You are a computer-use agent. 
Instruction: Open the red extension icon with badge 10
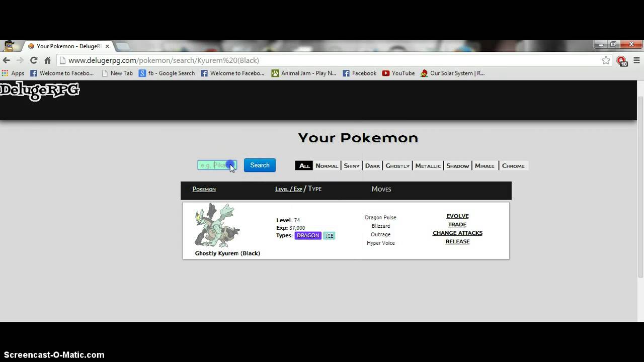click(x=622, y=61)
